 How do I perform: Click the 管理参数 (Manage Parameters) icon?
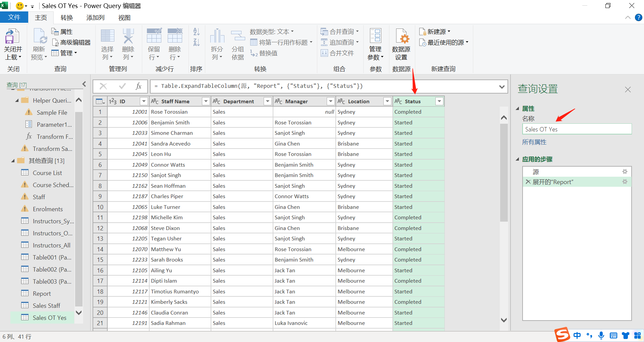click(375, 44)
